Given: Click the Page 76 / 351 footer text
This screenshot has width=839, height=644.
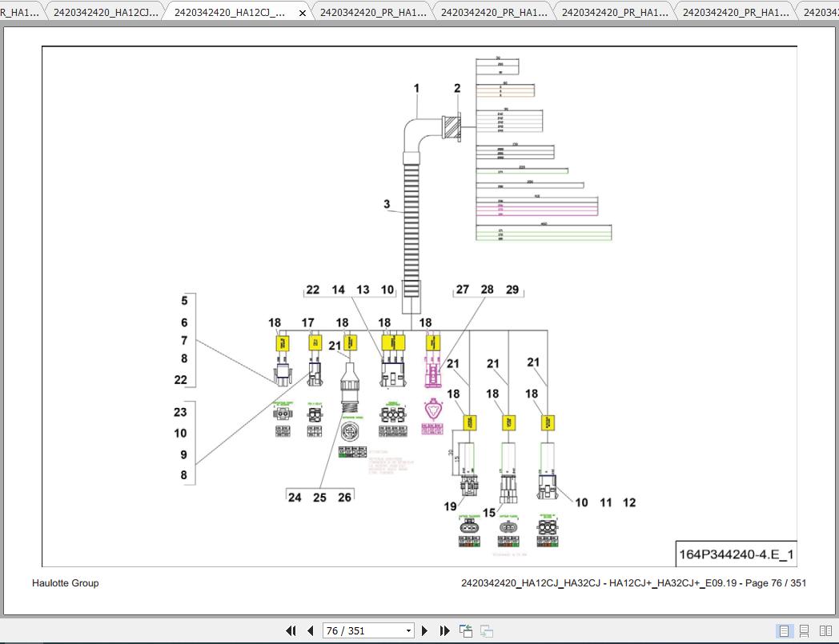Looking at the screenshot, I should click(x=775, y=583).
